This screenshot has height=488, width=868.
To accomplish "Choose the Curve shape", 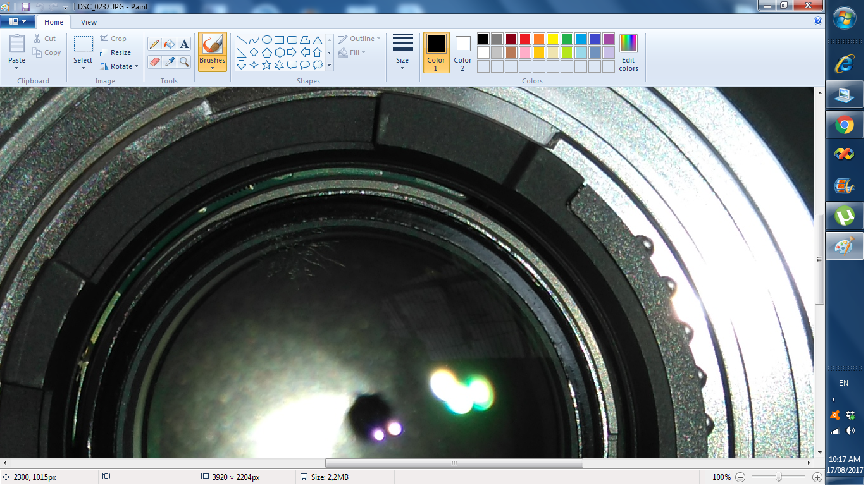I will tap(254, 39).
